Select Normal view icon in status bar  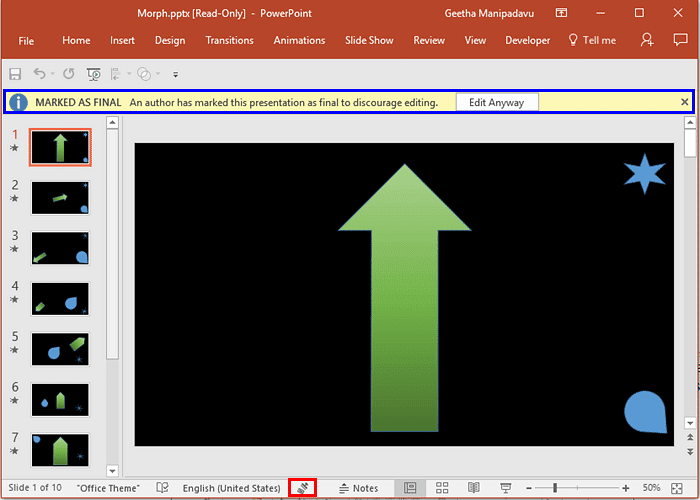[x=409, y=488]
